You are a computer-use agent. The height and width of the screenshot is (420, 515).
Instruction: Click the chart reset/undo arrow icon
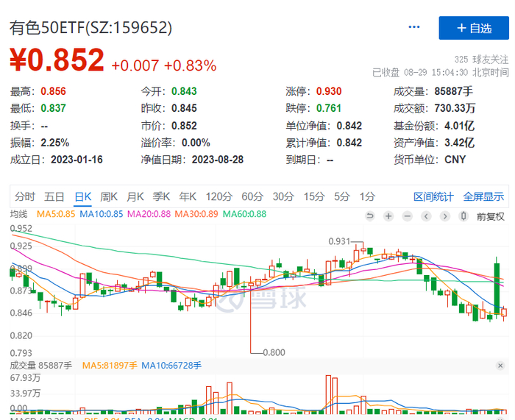(370, 216)
